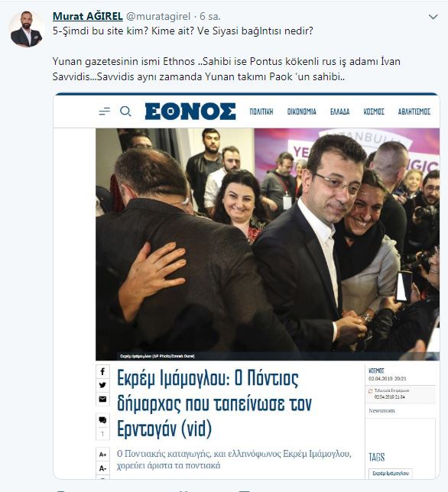Share the article via Facebook icon
Viewport: 448px width, 492px height.
[x=102, y=372]
